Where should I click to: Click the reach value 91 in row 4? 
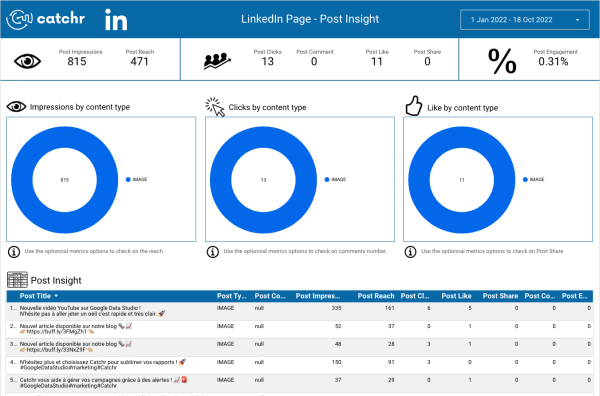[391, 362]
